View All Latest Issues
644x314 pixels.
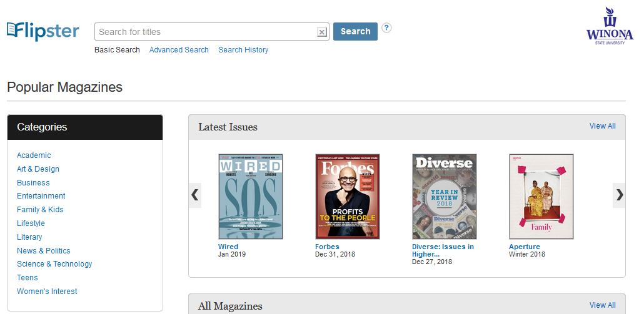603,126
